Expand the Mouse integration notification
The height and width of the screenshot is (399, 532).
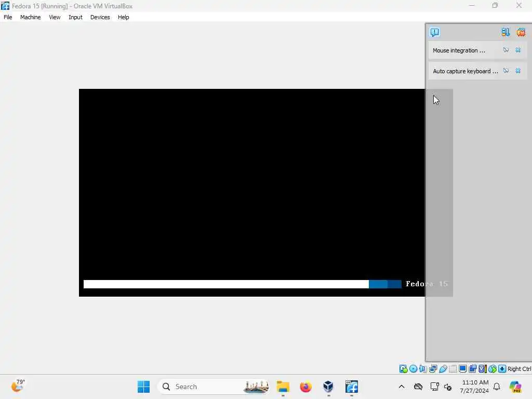coord(506,50)
